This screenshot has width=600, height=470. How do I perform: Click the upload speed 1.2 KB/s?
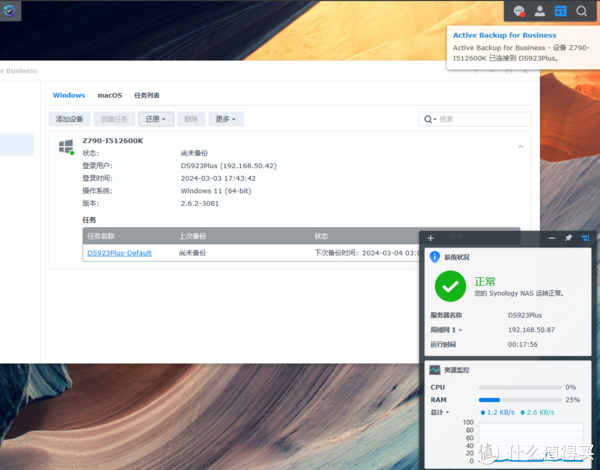point(497,412)
